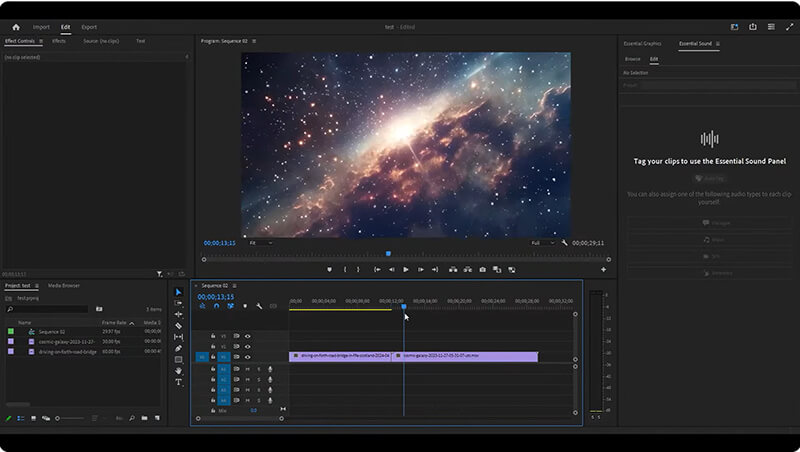Click the Go to Out button
The width and height of the screenshot is (800, 452).
coord(435,269)
